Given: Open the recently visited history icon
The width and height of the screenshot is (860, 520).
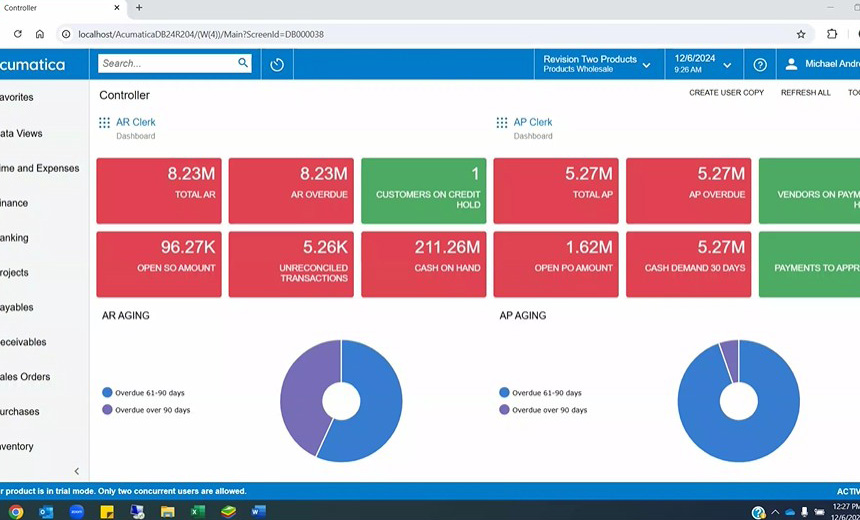Looking at the screenshot, I should [x=277, y=65].
